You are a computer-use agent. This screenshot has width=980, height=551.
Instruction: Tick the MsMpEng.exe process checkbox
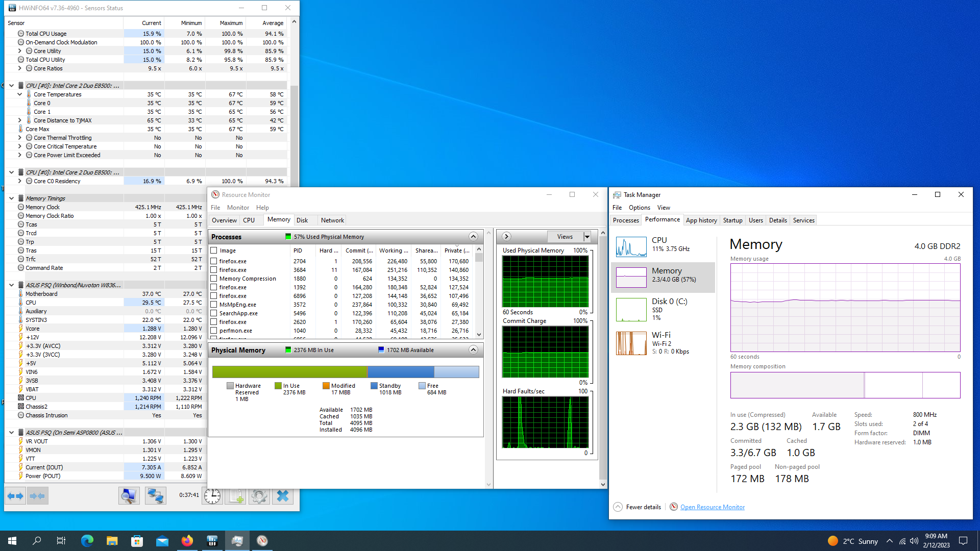coord(214,305)
